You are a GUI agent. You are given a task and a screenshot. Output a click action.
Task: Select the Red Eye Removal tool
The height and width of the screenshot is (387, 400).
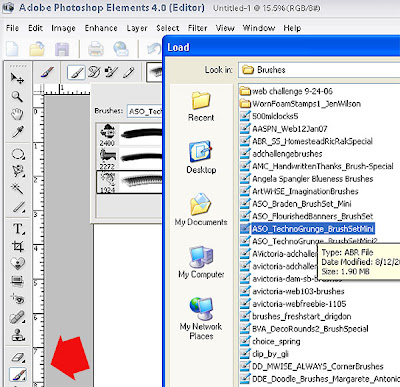tap(17, 299)
